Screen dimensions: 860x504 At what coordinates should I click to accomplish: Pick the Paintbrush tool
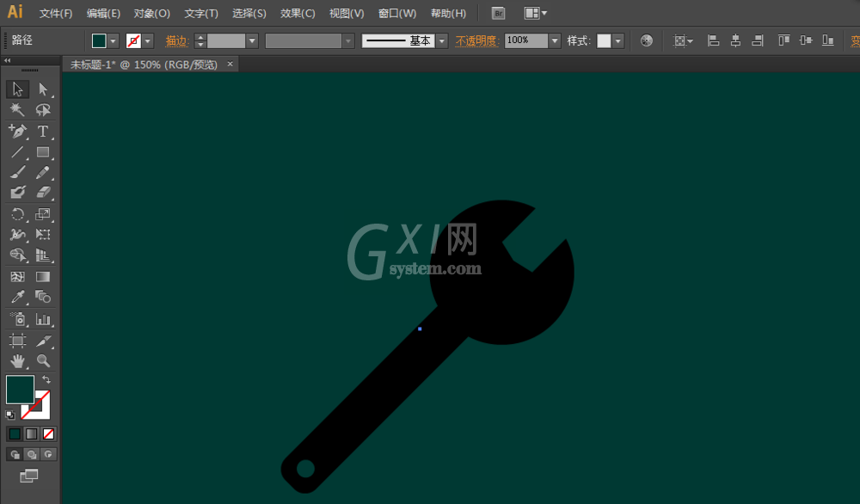(x=17, y=172)
